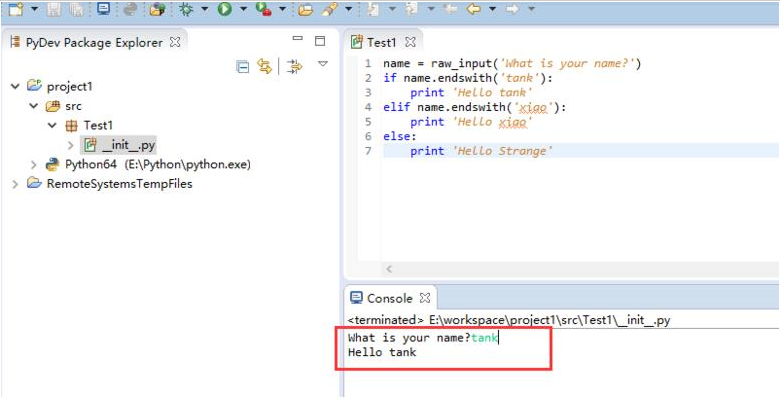Click the yellow Back arrow icon
Image resolution: width=780 pixels, height=401 pixels.
click(x=474, y=9)
